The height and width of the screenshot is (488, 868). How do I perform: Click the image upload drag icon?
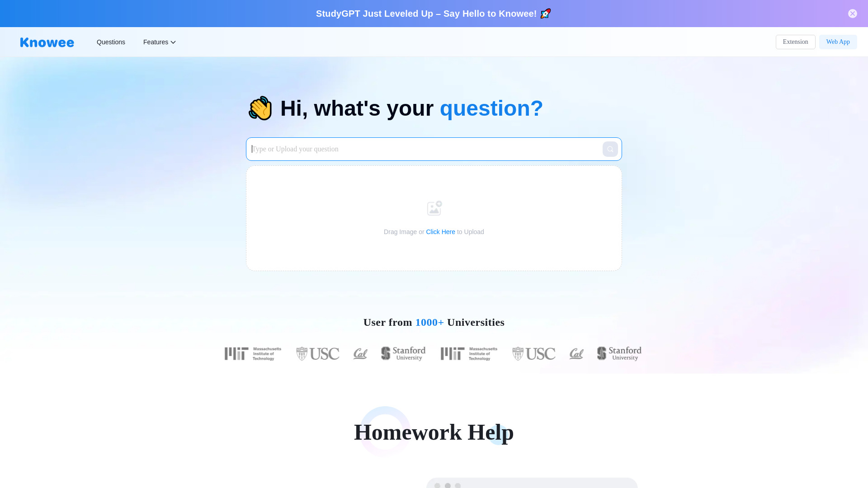point(434,207)
